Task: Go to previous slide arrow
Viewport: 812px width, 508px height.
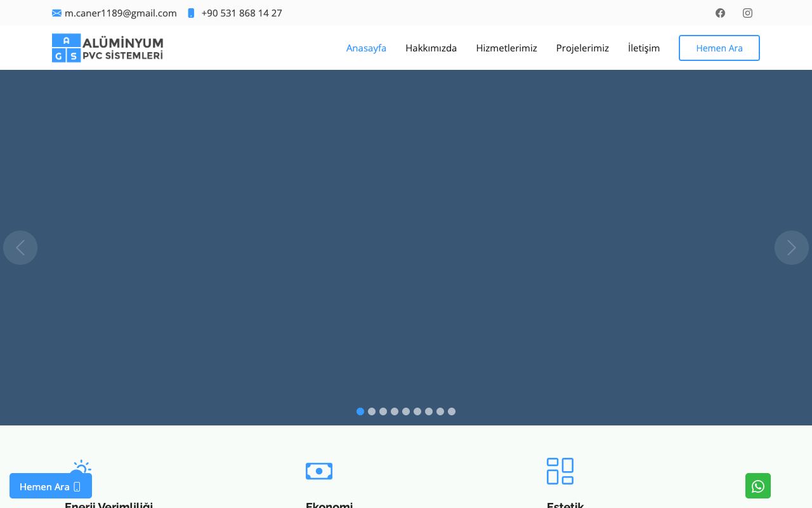Action: (20, 248)
